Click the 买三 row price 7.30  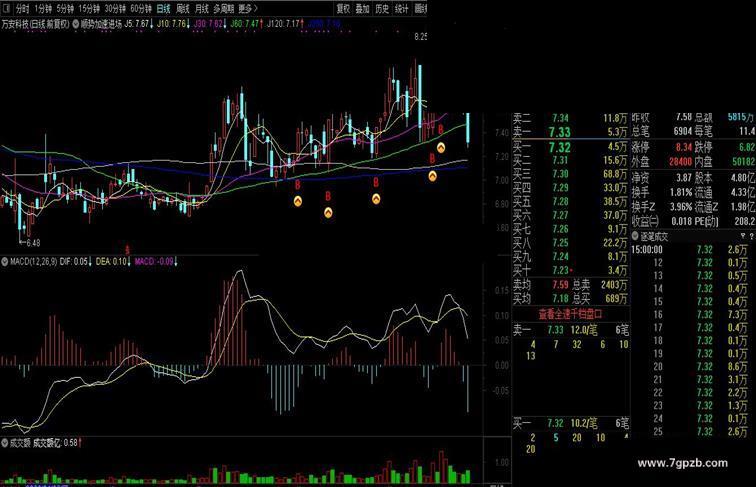560,174
